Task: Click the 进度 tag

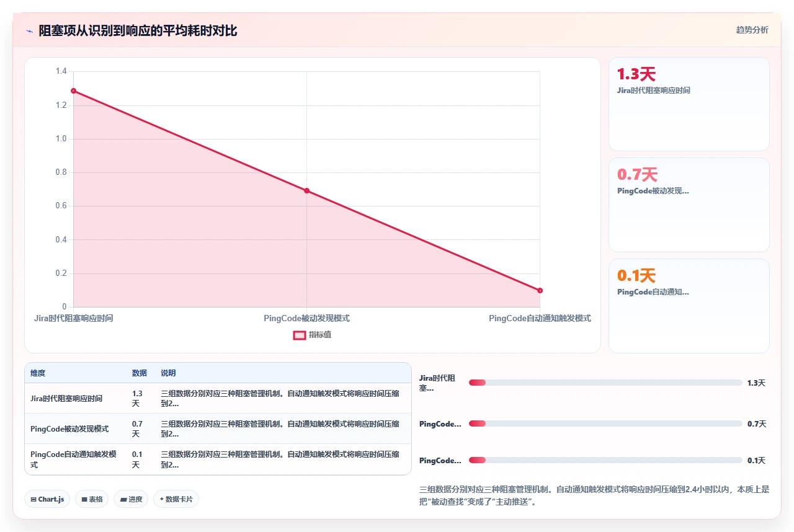Action: (131, 499)
